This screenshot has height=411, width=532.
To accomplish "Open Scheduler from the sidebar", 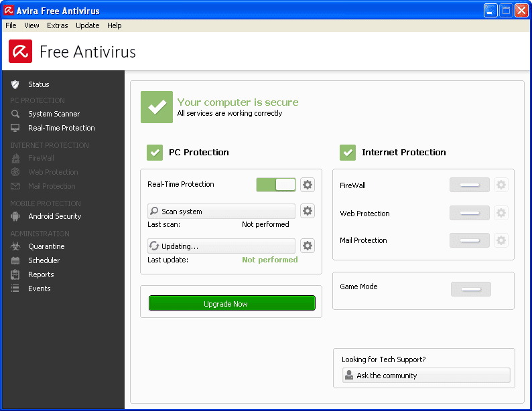I will 44,260.
